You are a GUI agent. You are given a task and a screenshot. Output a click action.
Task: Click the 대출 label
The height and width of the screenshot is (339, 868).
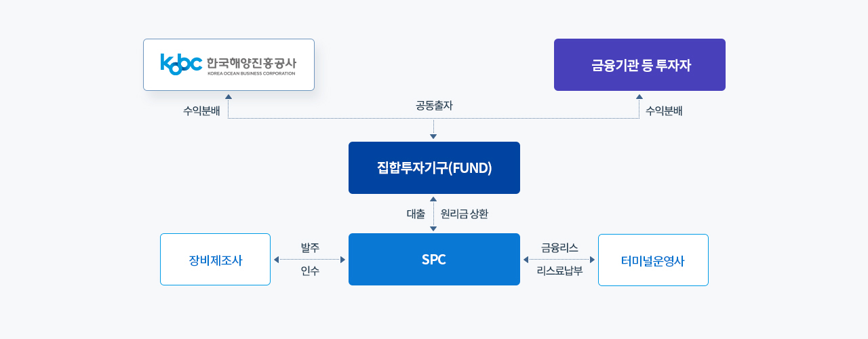tap(416, 214)
